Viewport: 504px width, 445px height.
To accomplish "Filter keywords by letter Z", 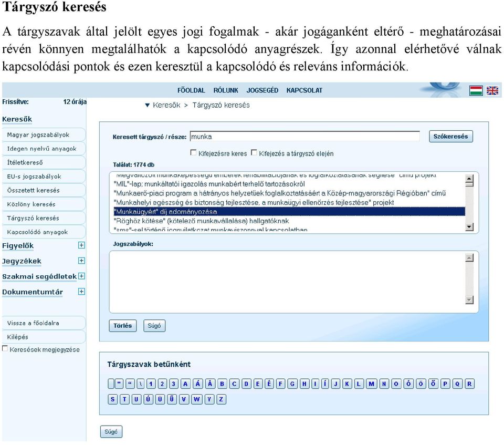I will click(221, 399).
